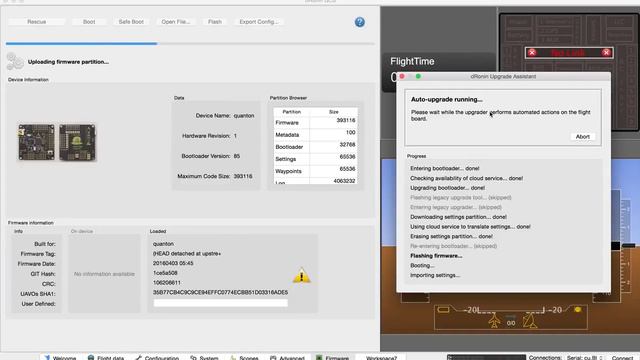Click Export Config... button
The height and width of the screenshot is (360, 640).
pyautogui.click(x=259, y=22)
